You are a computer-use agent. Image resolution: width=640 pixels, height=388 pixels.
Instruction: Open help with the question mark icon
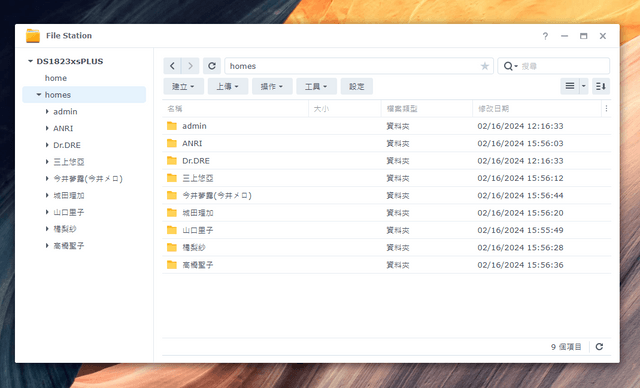pos(545,36)
